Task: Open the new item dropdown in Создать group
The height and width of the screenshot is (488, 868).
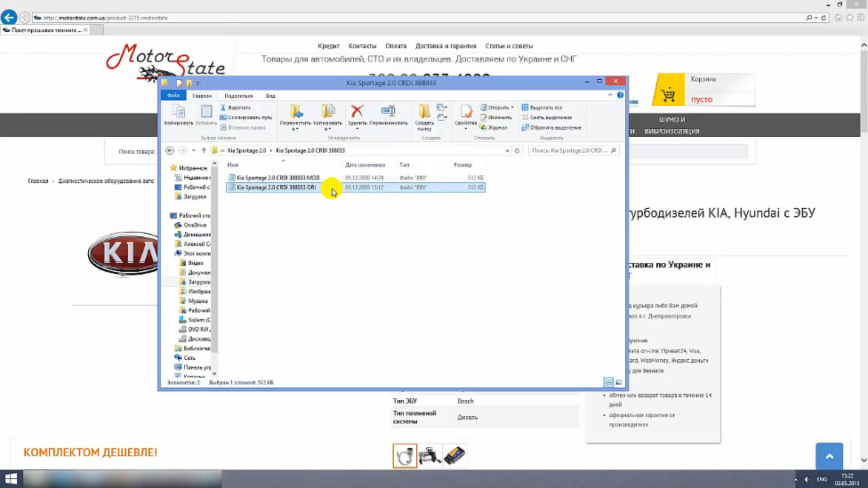Action: point(441,108)
